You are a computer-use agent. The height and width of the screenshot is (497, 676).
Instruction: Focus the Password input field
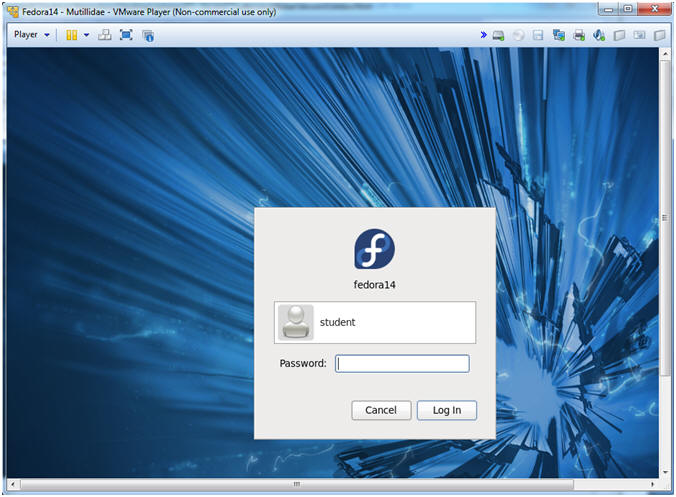pyautogui.click(x=402, y=363)
